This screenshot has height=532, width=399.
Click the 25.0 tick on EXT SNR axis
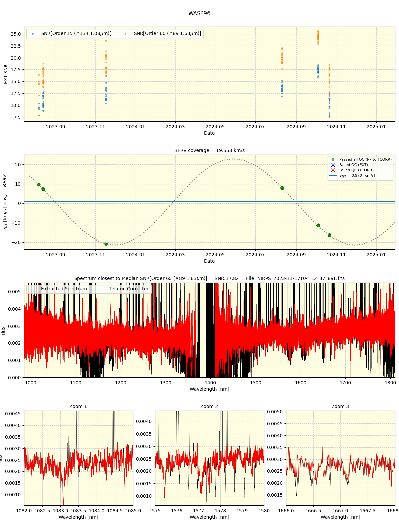point(16,34)
